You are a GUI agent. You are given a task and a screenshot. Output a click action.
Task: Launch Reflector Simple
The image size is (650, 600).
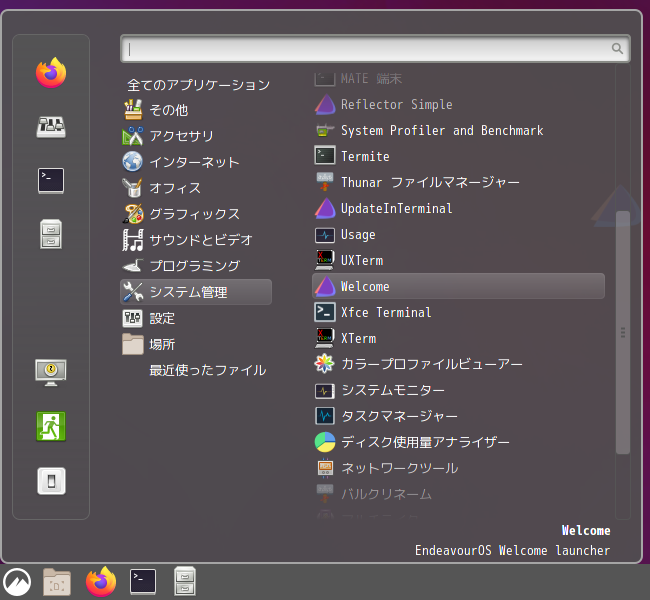[x=458, y=104]
